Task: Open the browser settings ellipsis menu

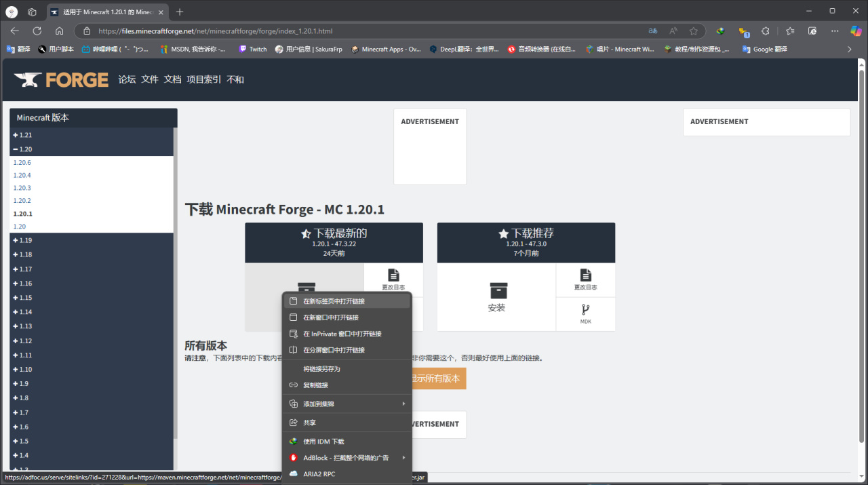Action: point(835,31)
